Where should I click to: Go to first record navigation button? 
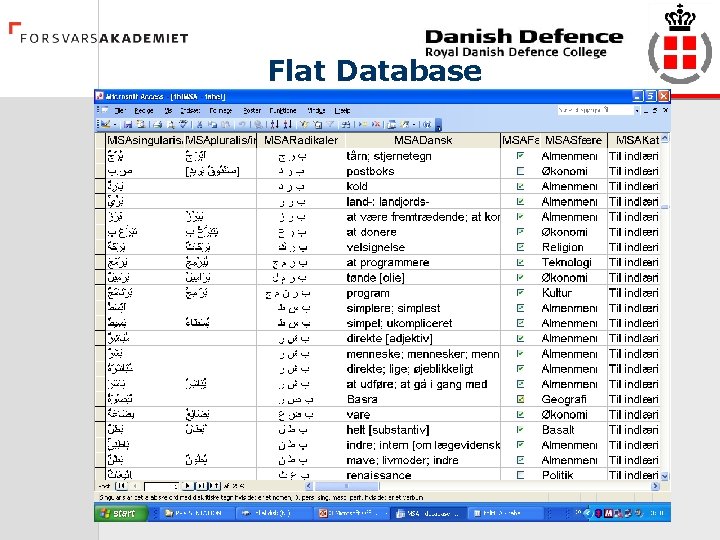(x=121, y=485)
